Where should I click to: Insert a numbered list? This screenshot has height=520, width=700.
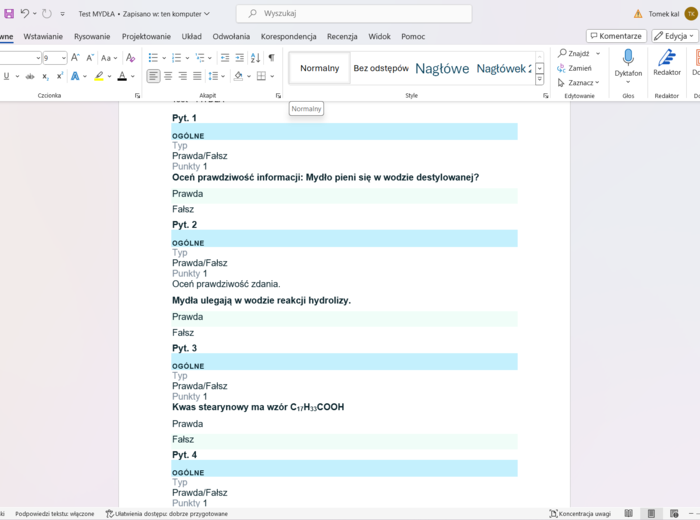[x=176, y=58]
